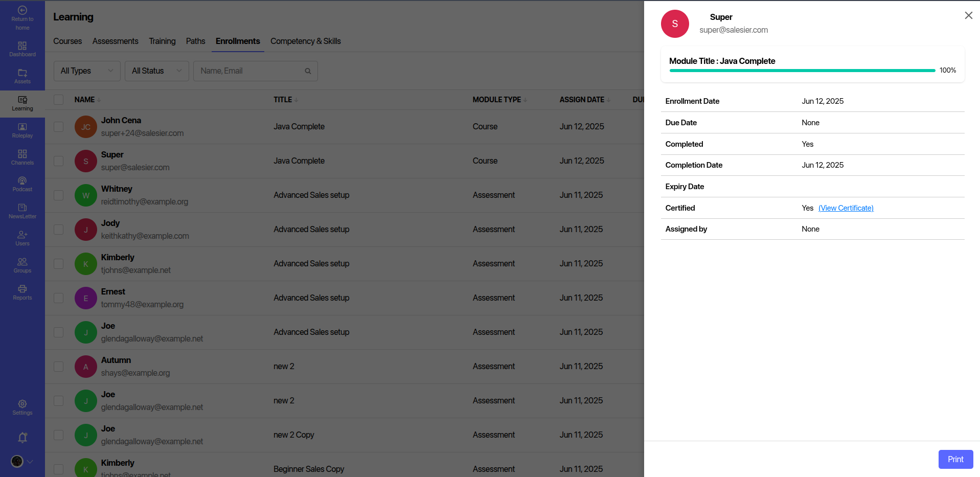
Task: Click the View Certificate link
Action: pos(846,208)
